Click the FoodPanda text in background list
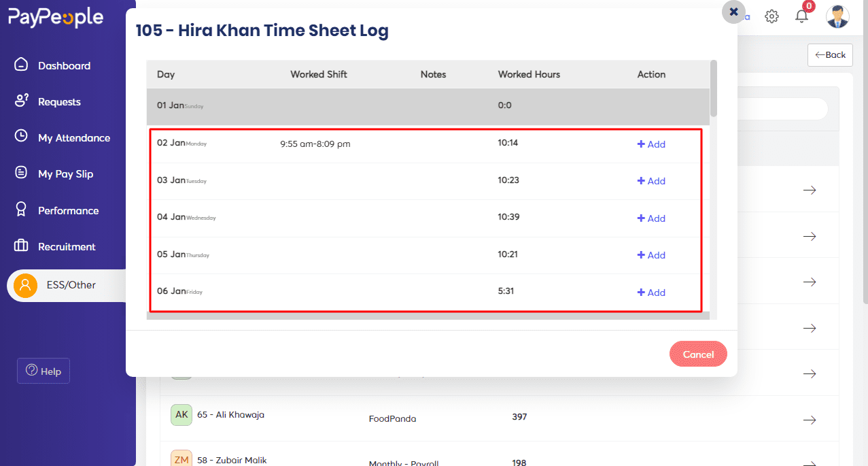 [392, 419]
